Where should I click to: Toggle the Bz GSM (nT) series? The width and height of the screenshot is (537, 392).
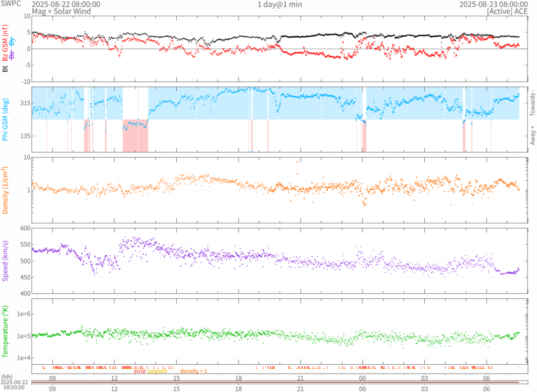pos(5,43)
